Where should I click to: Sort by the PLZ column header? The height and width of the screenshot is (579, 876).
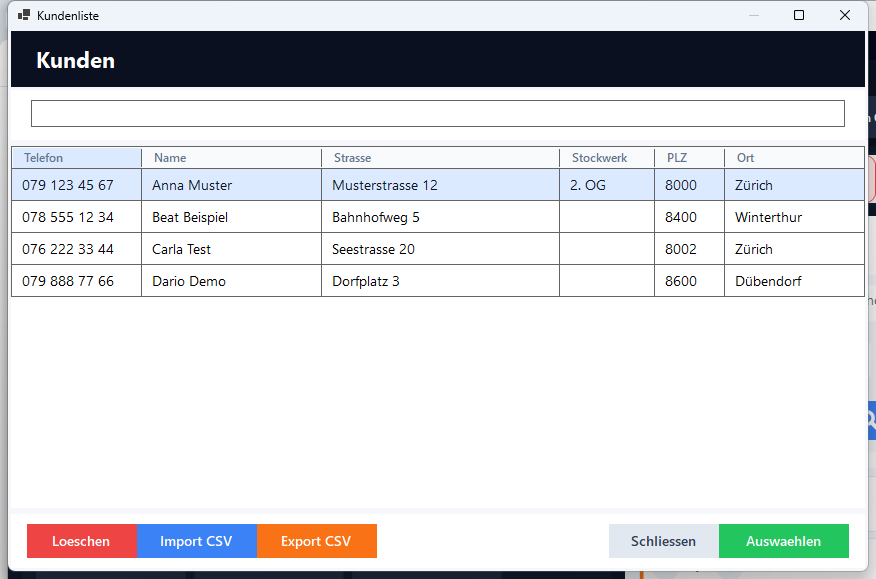689,158
